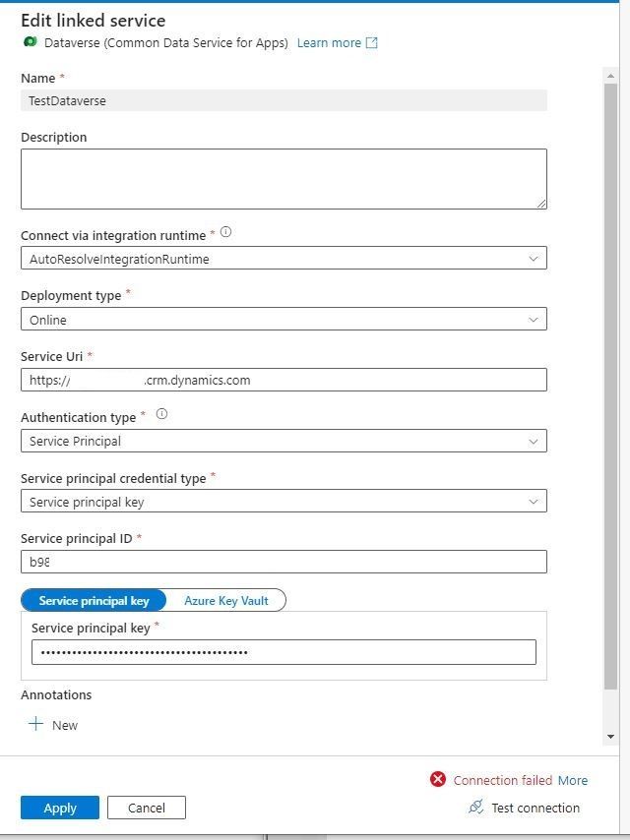
Task: Cancel editing the linked service
Action: (146, 807)
